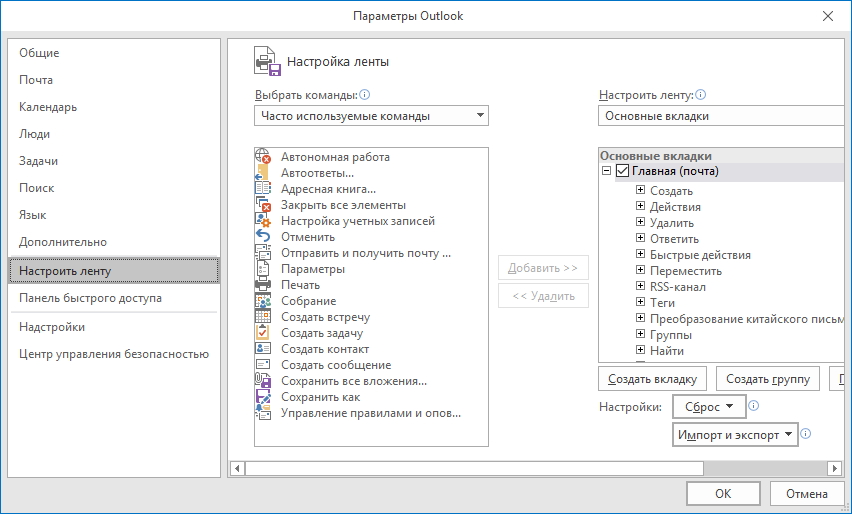Image resolution: width=852 pixels, height=514 pixels.
Task: Click the Отменить undo arrow icon
Action: click(x=263, y=236)
